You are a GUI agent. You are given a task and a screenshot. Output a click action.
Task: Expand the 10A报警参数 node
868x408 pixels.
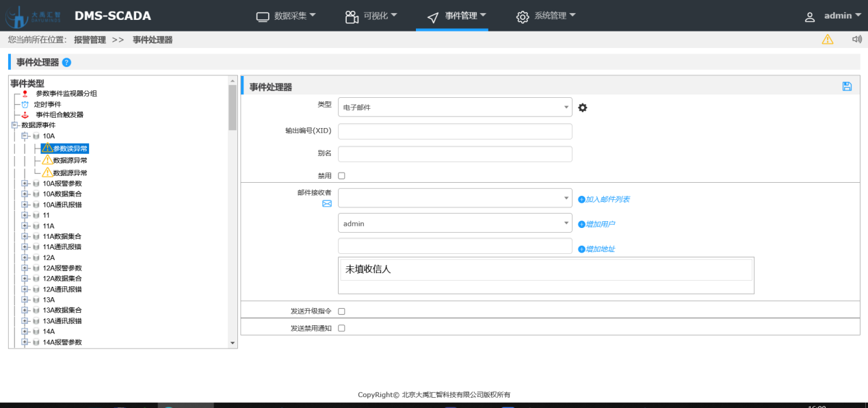[25, 183]
